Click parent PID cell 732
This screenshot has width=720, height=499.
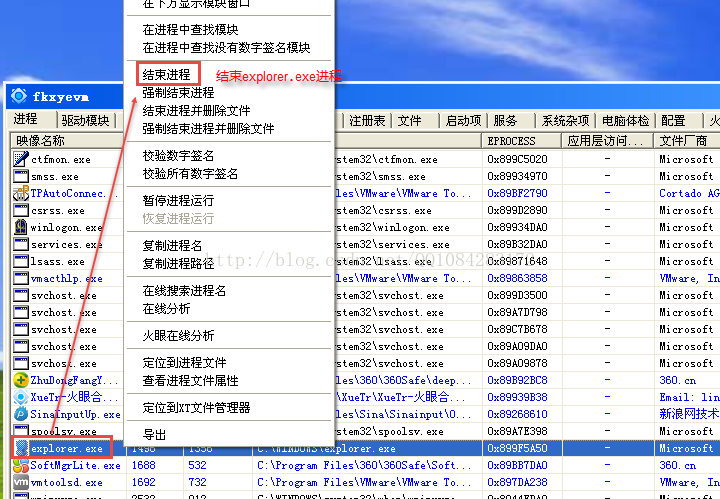(x=197, y=482)
